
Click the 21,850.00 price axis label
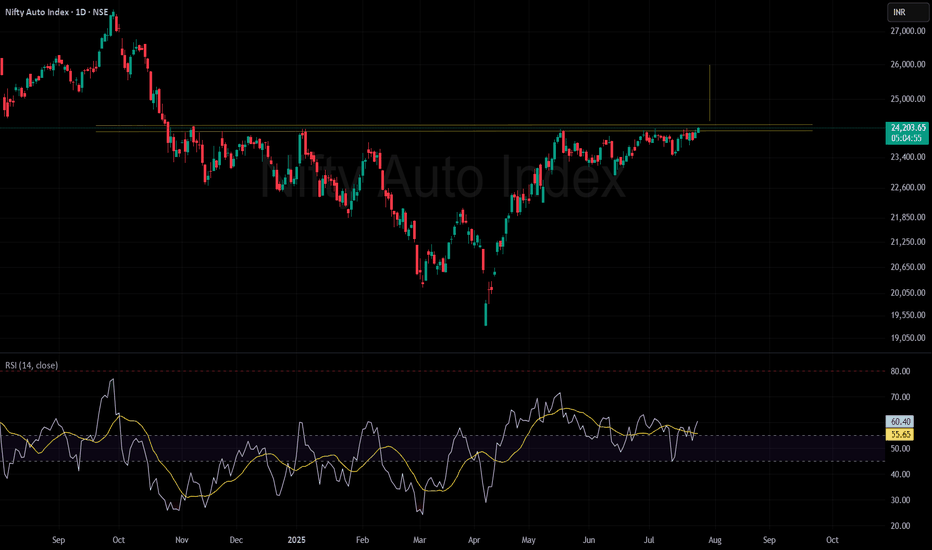point(908,218)
